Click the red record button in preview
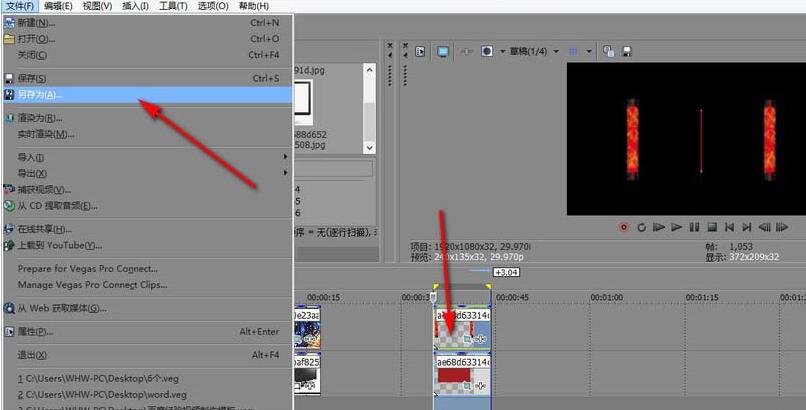 [624, 227]
